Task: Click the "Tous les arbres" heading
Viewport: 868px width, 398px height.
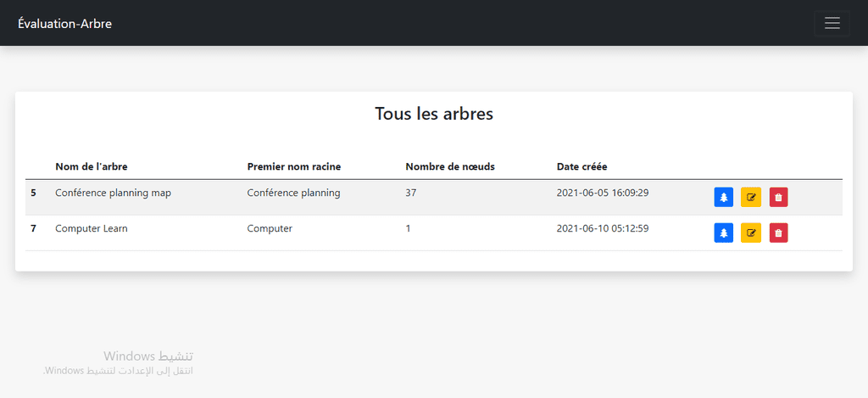Action: pos(434,114)
